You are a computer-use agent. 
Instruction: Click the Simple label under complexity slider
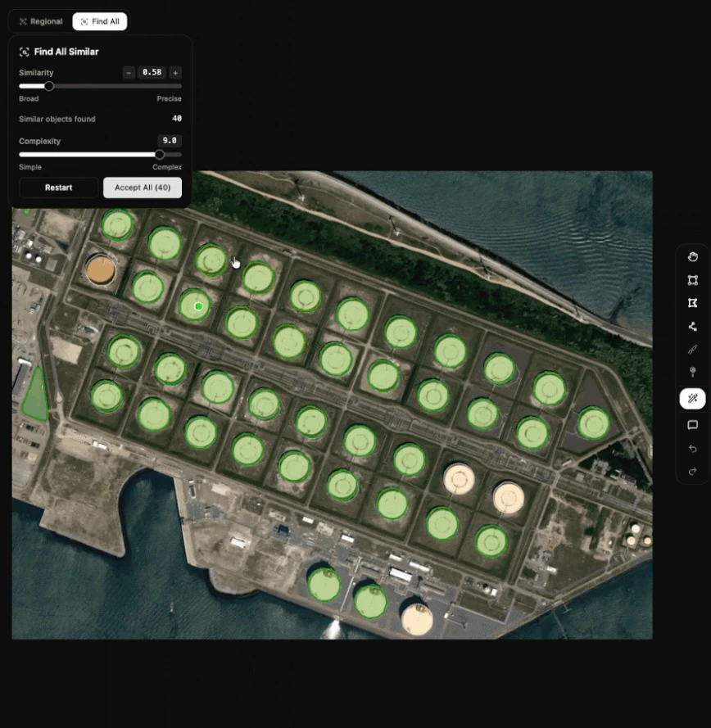click(x=30, y=167)
